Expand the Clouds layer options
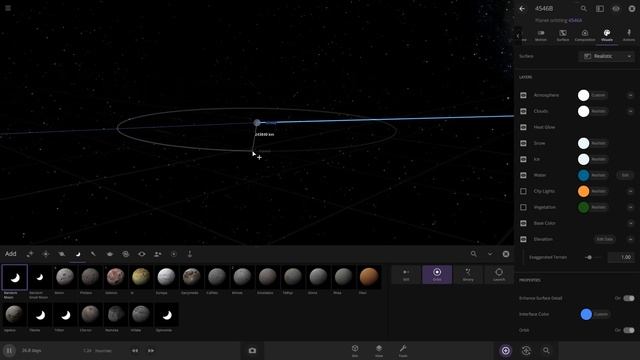The height and width of the screenshot is (360, 640). pyautogui.click(x=631, y=111)
